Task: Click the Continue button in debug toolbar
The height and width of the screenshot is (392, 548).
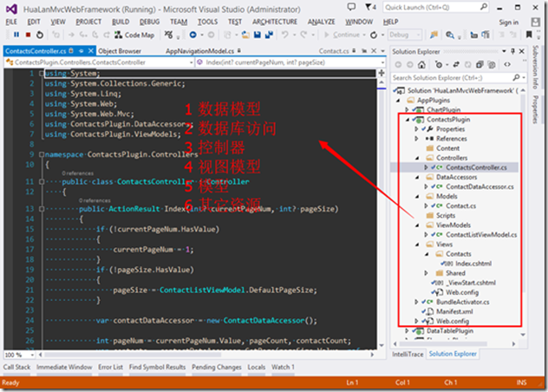Action: coord(342,35)
